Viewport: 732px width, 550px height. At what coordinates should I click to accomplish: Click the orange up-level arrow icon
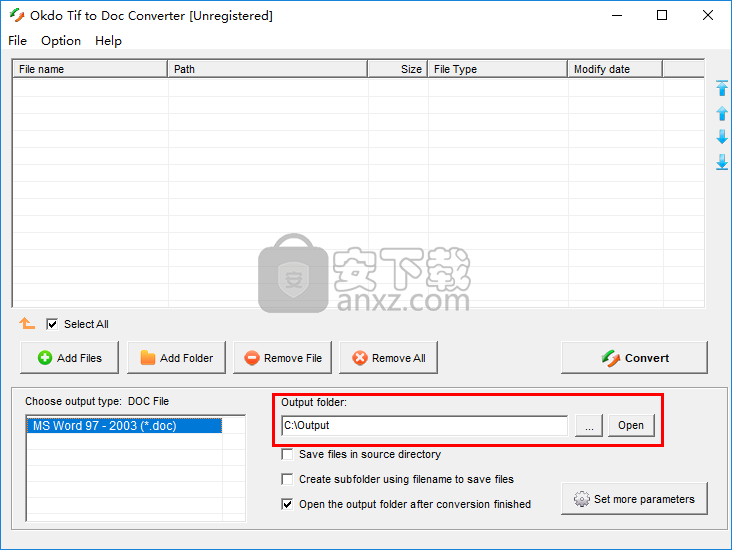pyautogui.click(x=27, y=323)
